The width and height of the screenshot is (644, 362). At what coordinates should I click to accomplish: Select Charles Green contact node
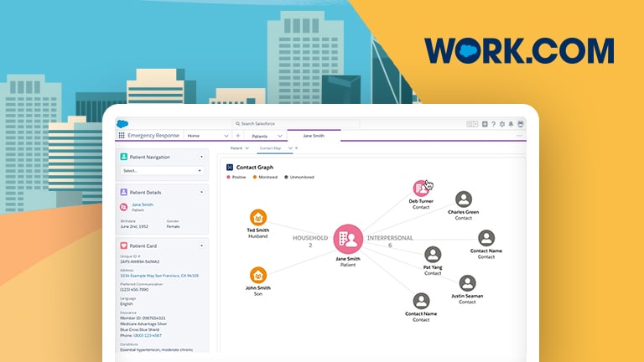(463, 199)
